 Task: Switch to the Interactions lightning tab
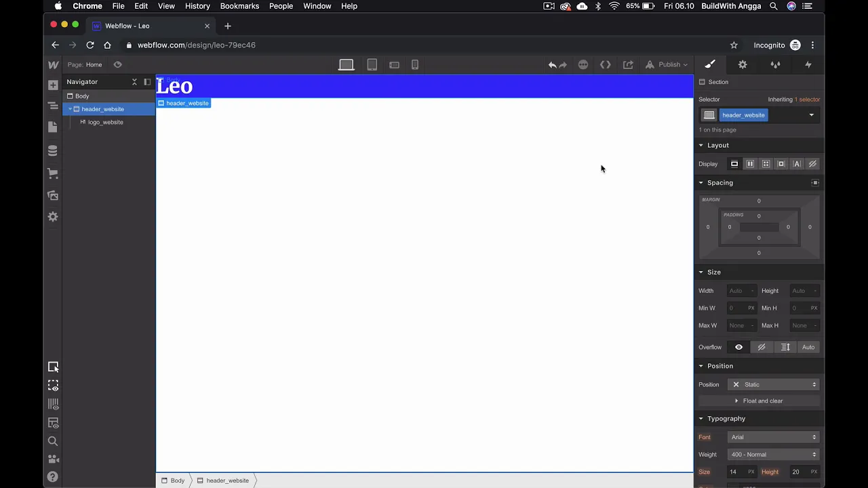808,64
